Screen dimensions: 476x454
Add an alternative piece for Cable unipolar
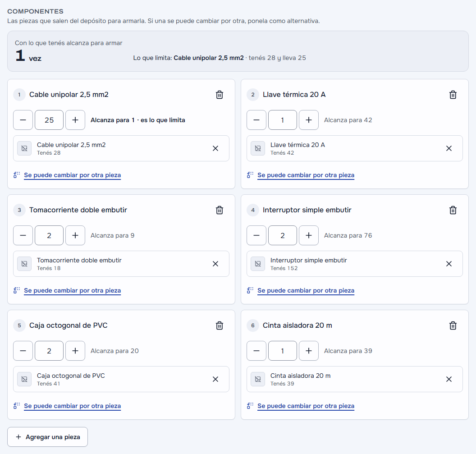click(72, 175)
